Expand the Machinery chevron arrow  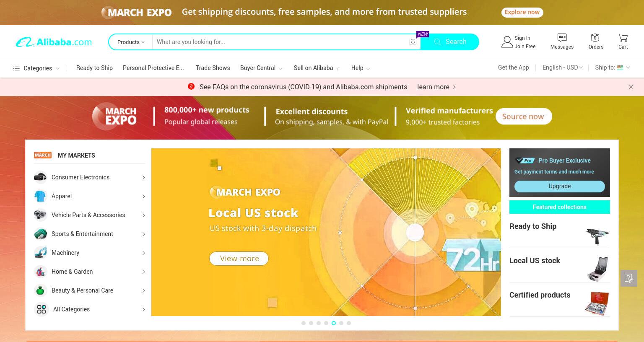(x=143, y=253)
